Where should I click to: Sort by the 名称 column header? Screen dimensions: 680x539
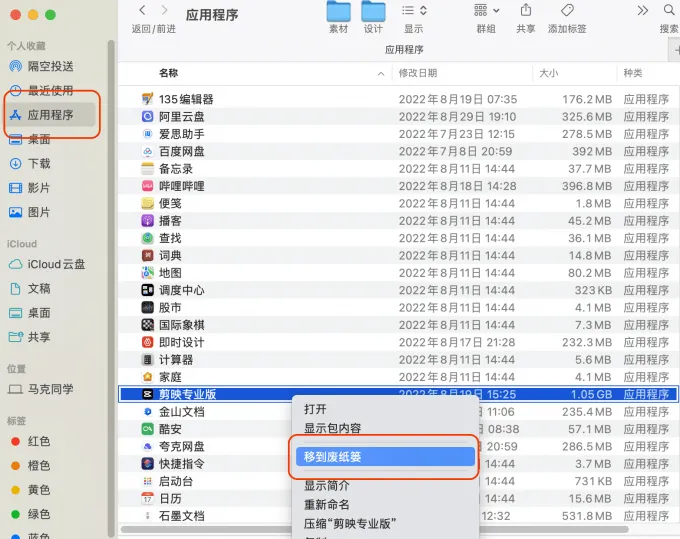pos(168,73)
